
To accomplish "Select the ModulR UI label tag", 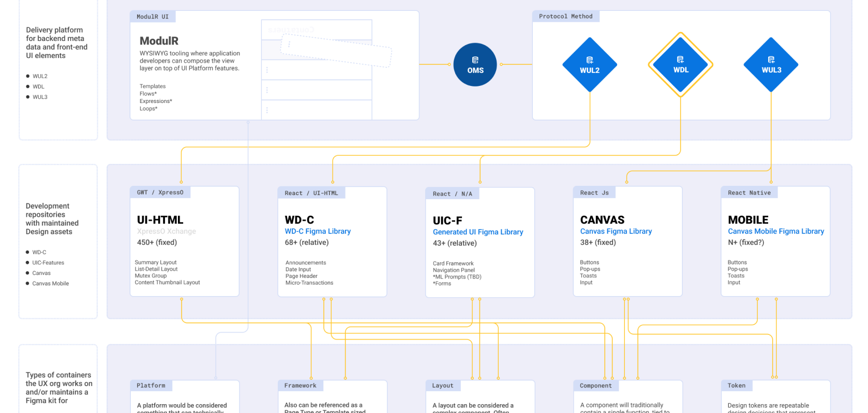I will (153, 17).
